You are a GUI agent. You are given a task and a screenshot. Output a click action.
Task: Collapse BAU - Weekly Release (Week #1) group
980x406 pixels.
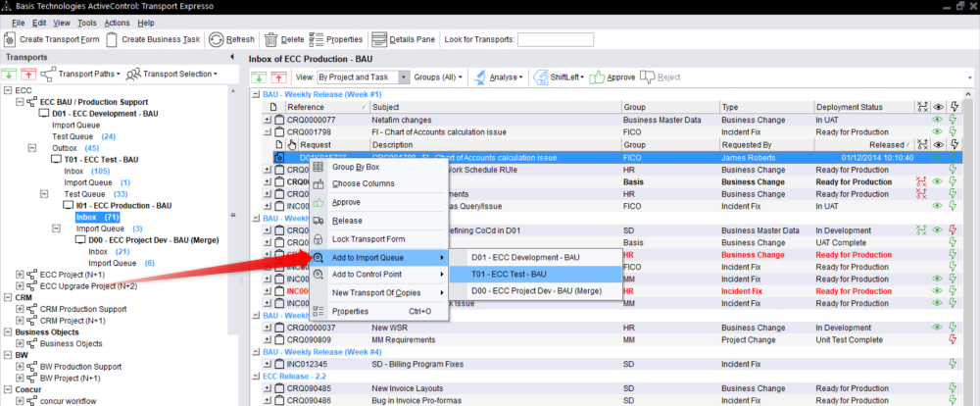(256, 94)
